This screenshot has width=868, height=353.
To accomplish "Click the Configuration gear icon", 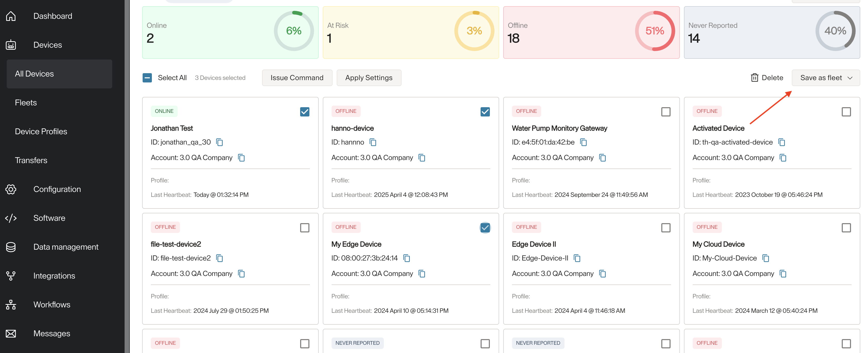I will (x=11, y=189).
